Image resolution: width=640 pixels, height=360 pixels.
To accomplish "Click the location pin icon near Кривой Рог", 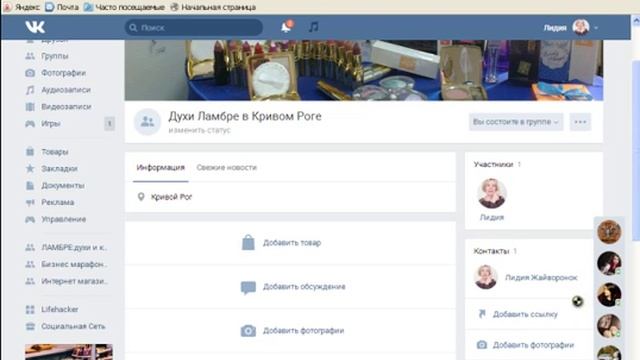I will pos(141,197).
